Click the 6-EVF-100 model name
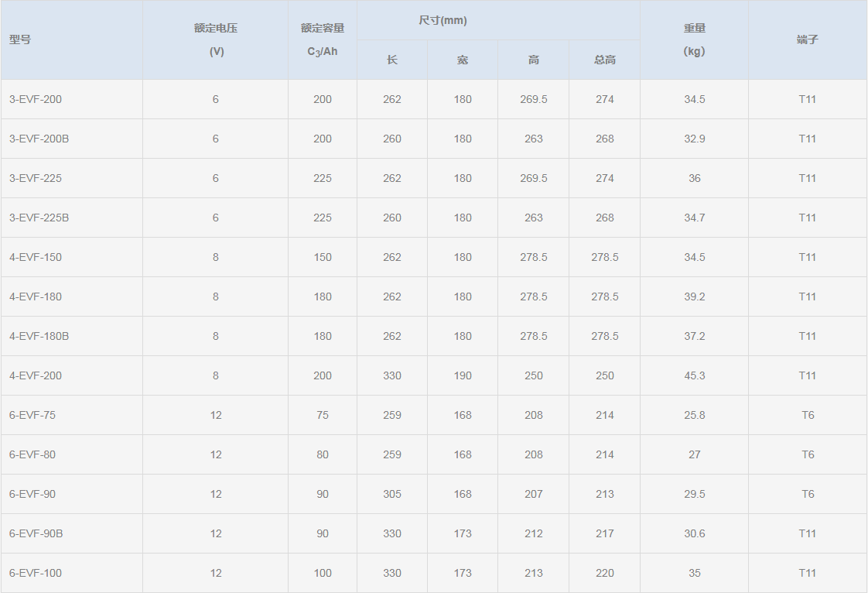Image resolution: width=868 pixels, height=593 pixels. (x=36, y=573)
